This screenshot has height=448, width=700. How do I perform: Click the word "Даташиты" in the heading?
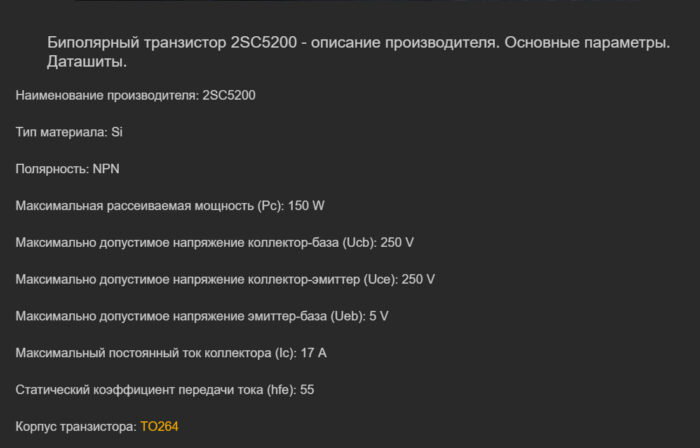[86, 62]
